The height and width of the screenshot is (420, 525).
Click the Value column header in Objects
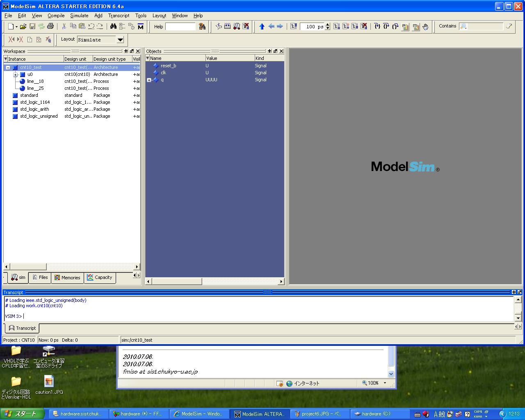[230, 58]
